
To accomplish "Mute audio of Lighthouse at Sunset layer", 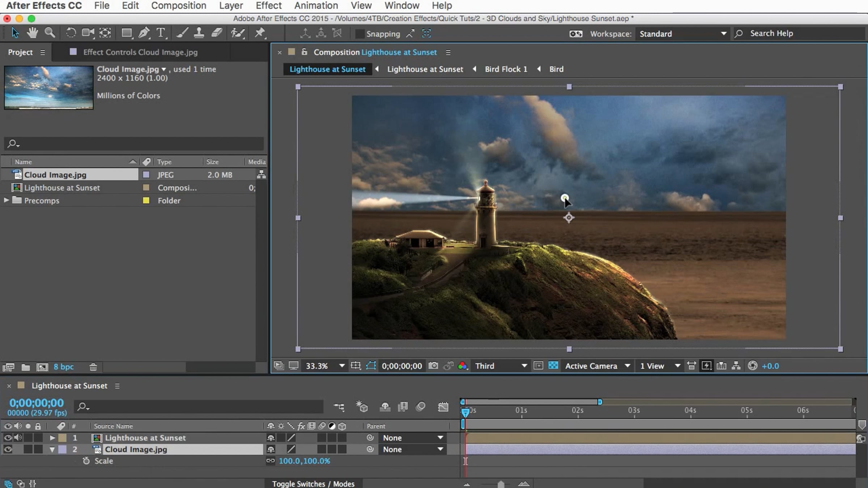I will (18, 438).
